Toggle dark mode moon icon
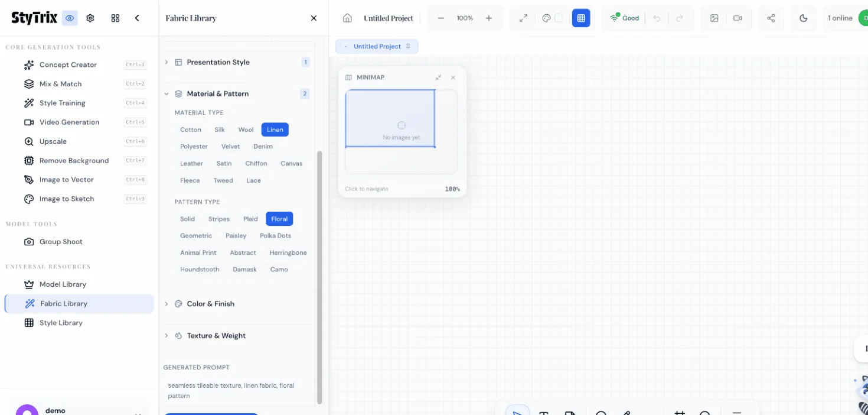This screenshot has height=415, width=868. pyautogui.click(x=803, y=18)
